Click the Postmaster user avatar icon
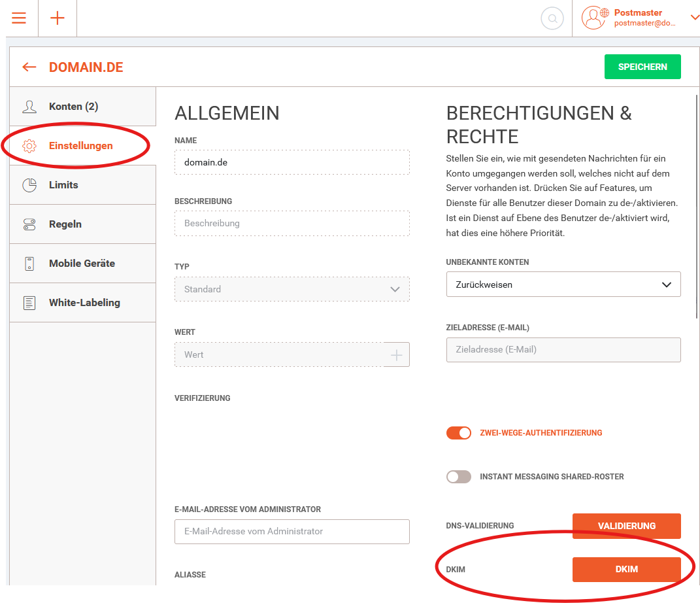Screen dimensions: 700x603 click(593, 18)
